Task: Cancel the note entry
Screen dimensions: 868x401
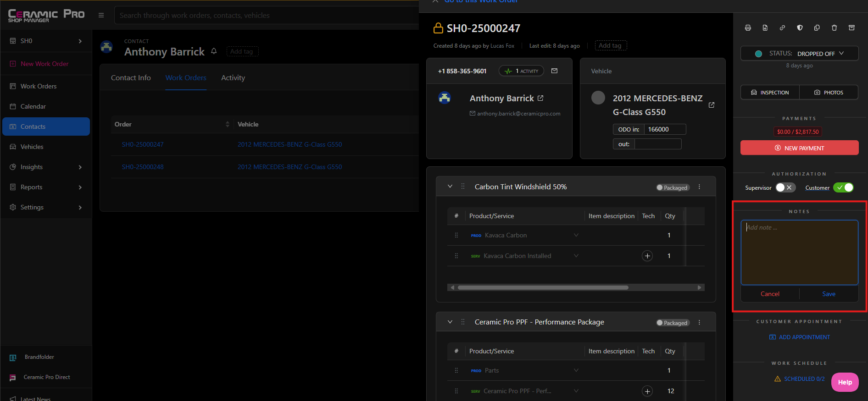Action: (x=770, y=294)
